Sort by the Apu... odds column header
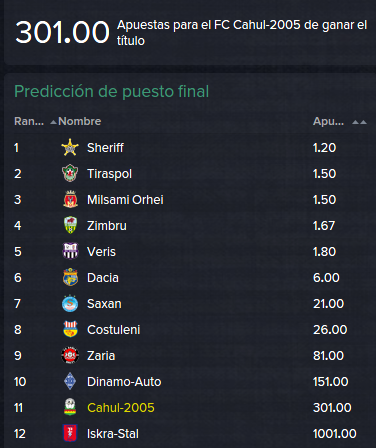 [328, 121]
